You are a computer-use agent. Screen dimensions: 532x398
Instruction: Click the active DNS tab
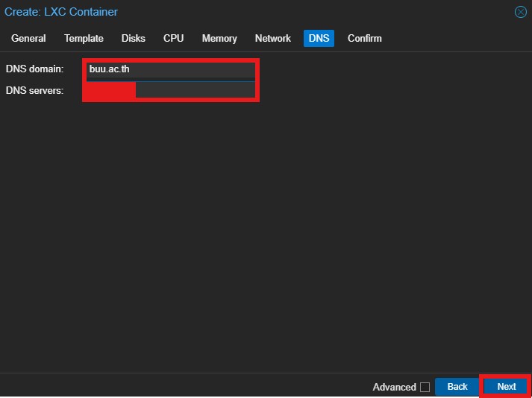coord(319,38)
